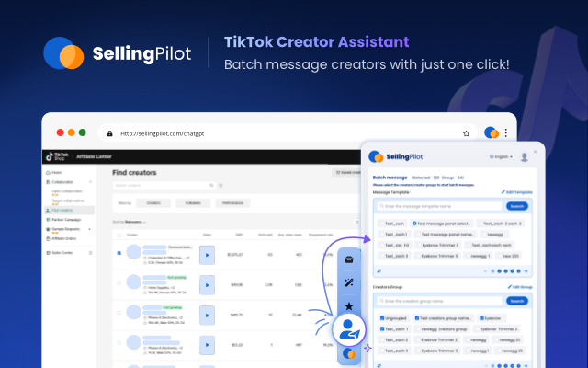Viewport: 588px width, 368px height.
Task: Select the magic wand tool in floating sidebar
Action: point(349,282)
